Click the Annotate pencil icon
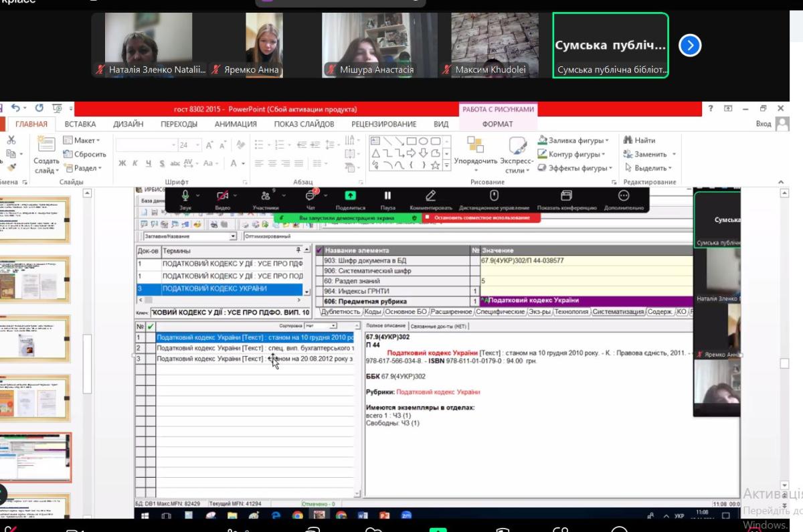 point(431,195)
